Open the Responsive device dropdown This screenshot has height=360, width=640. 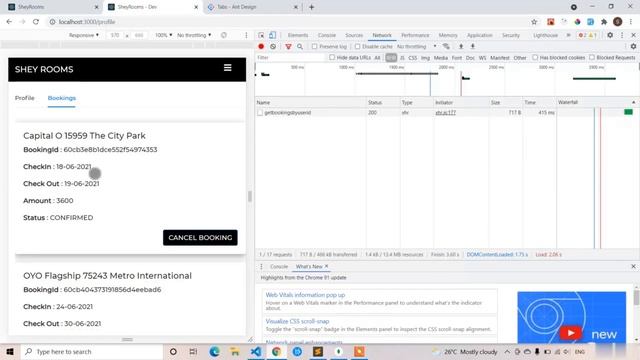pos(84,35)
